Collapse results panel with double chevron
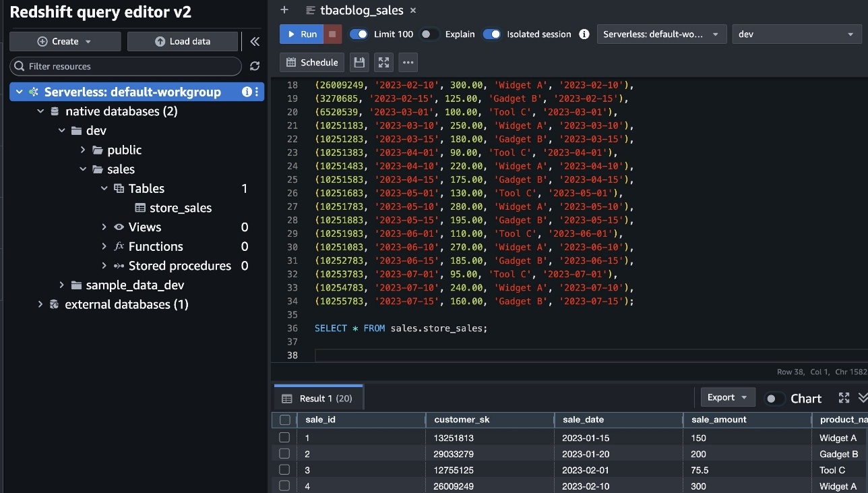This screenshot has width=868, height=493. (x=863, y=398)
